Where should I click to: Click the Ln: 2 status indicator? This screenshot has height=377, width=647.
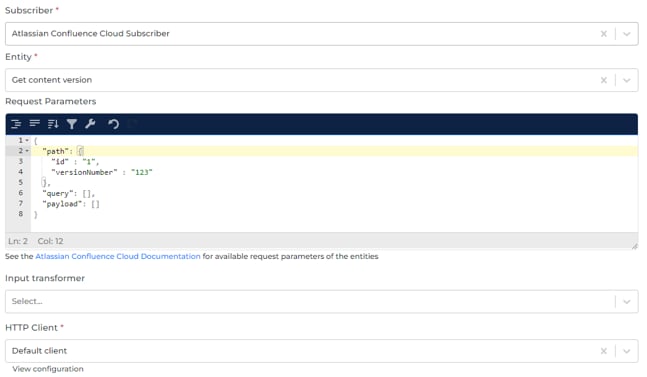pos(18,241)
